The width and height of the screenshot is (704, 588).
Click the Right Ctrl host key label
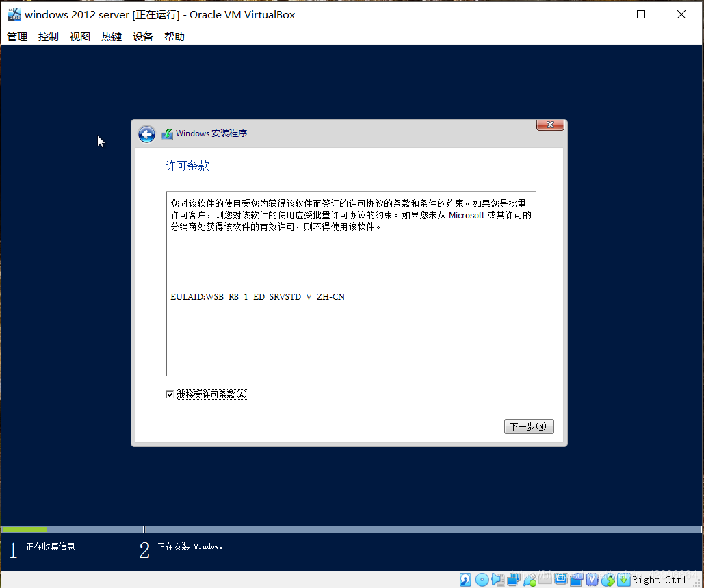pyautogui.click(x=659, y=580)
